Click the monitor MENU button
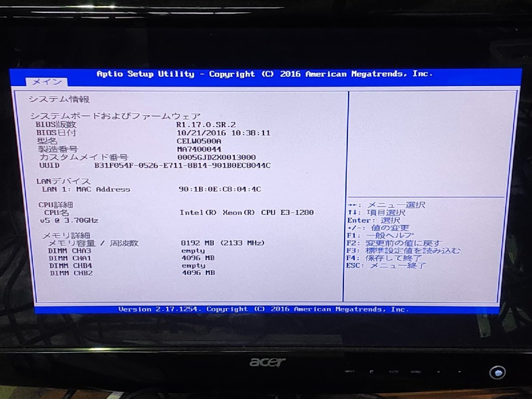532x399 pixels. click(415, 372)
